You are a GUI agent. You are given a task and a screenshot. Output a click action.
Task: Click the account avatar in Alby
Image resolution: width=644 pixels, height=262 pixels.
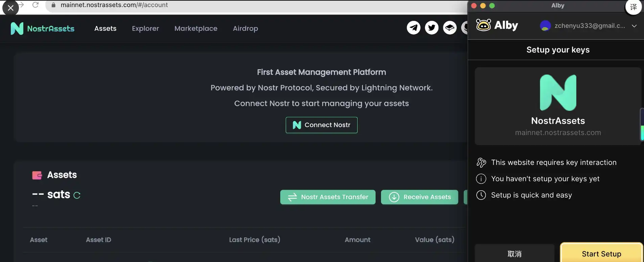545,26
